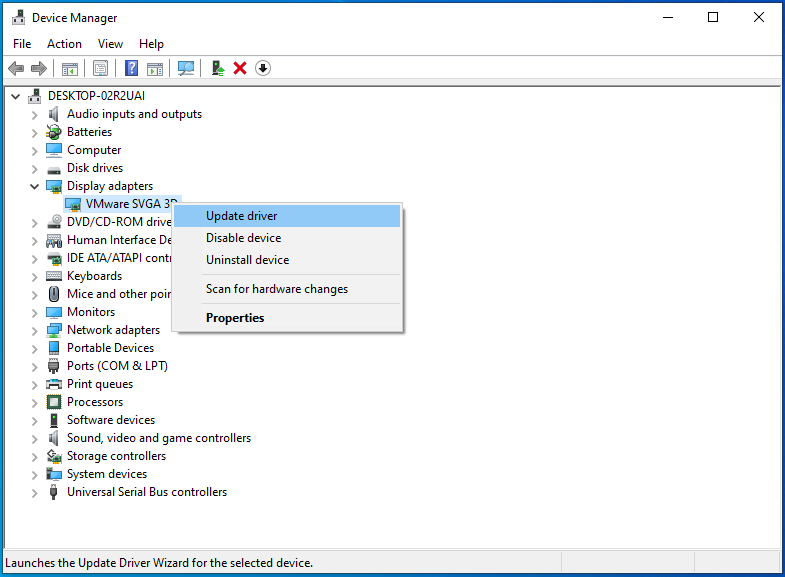Choose Update driver from context menu
This screenshot has height=577, width=785.
tap(241, 216)
